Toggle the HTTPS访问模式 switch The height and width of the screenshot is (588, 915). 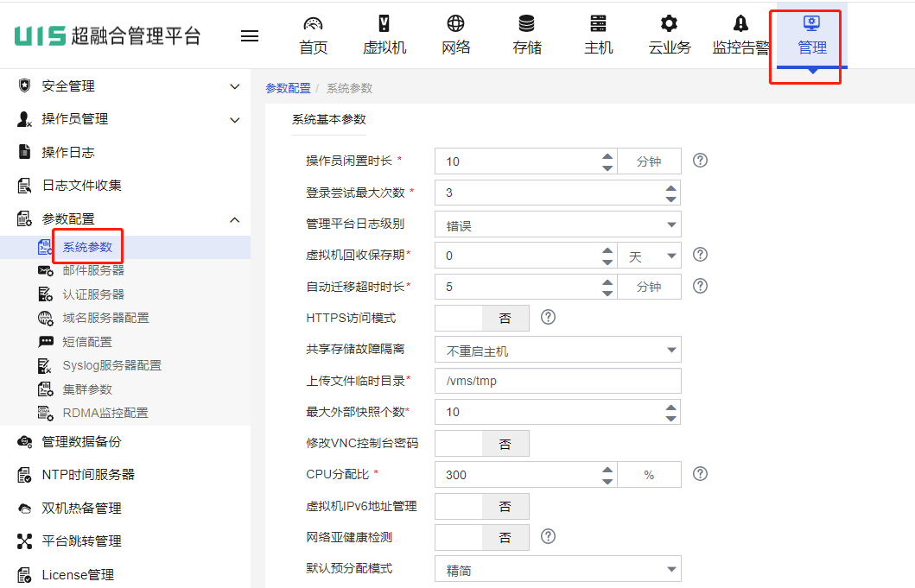tap(481, 319)
